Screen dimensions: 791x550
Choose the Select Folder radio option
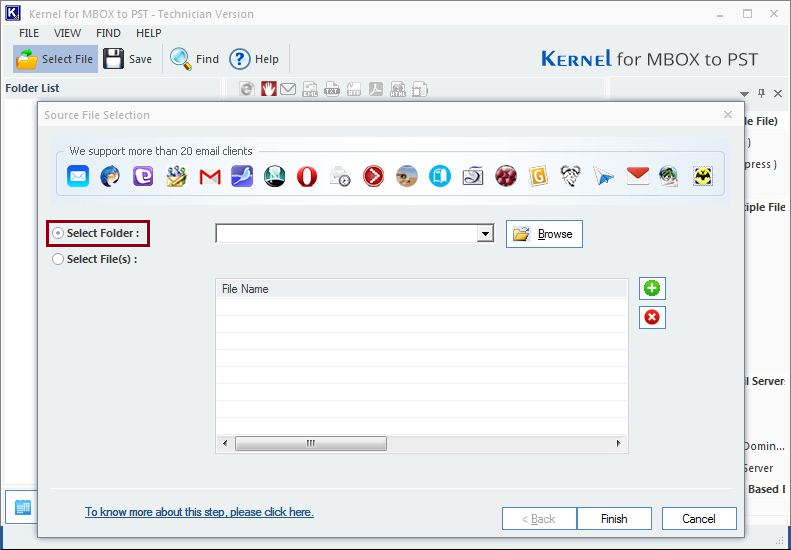pyautogui.click(x=59, y=233)
